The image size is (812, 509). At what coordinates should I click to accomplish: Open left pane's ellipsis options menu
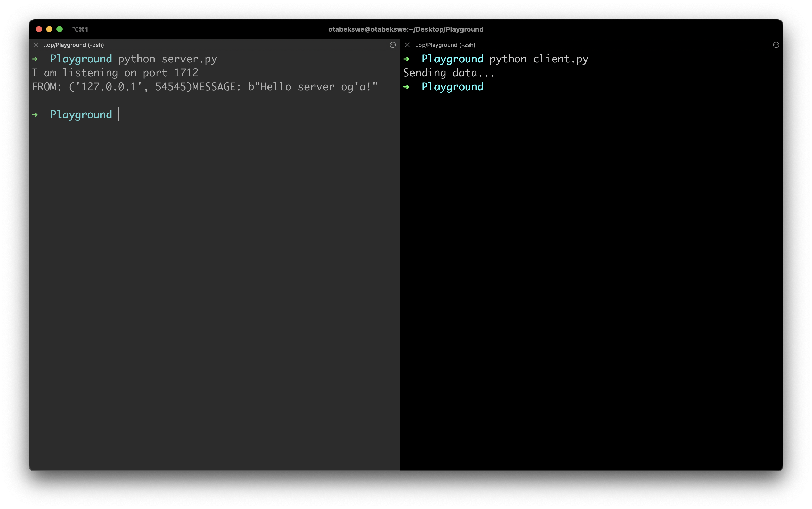[x=393, y=45]
